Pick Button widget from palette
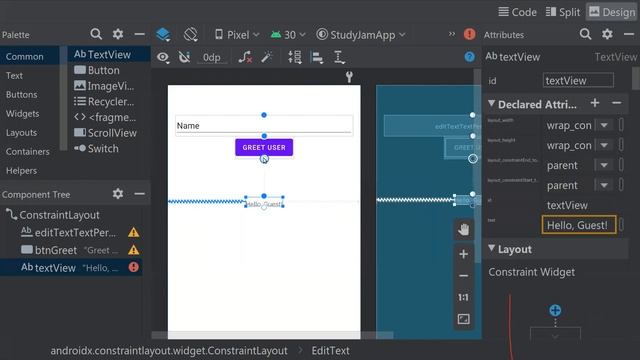The width and height of the screenshot is (640, 360). coord(97,70)
